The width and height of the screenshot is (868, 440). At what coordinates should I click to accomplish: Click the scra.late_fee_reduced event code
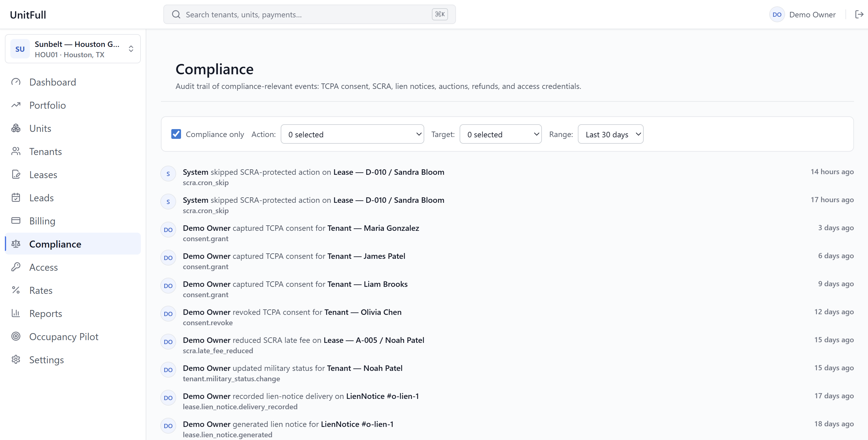click(x=218, y=350)
